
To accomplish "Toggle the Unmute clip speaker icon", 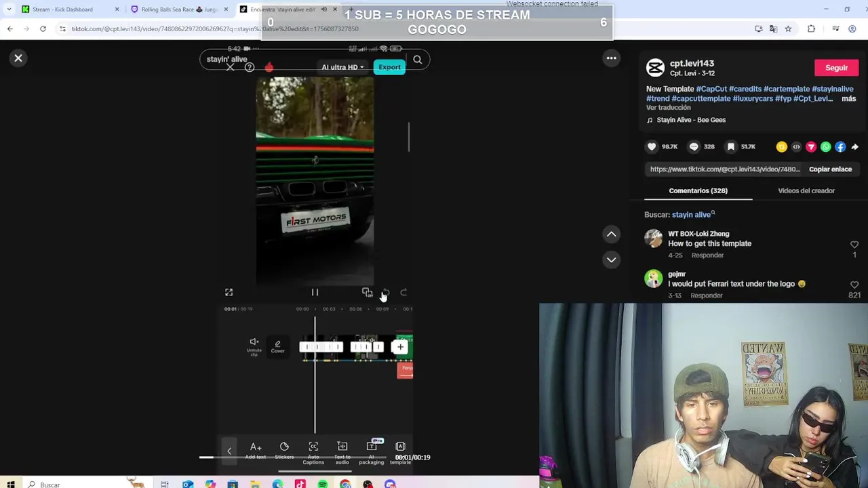I will 254,346.
